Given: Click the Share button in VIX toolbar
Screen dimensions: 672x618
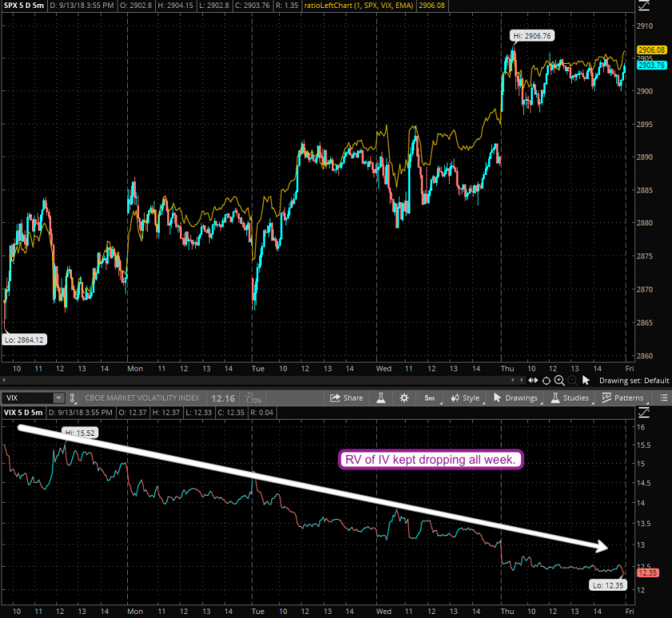Looking at the screenshot, I should pyautogui.click(x=348, y=397).
